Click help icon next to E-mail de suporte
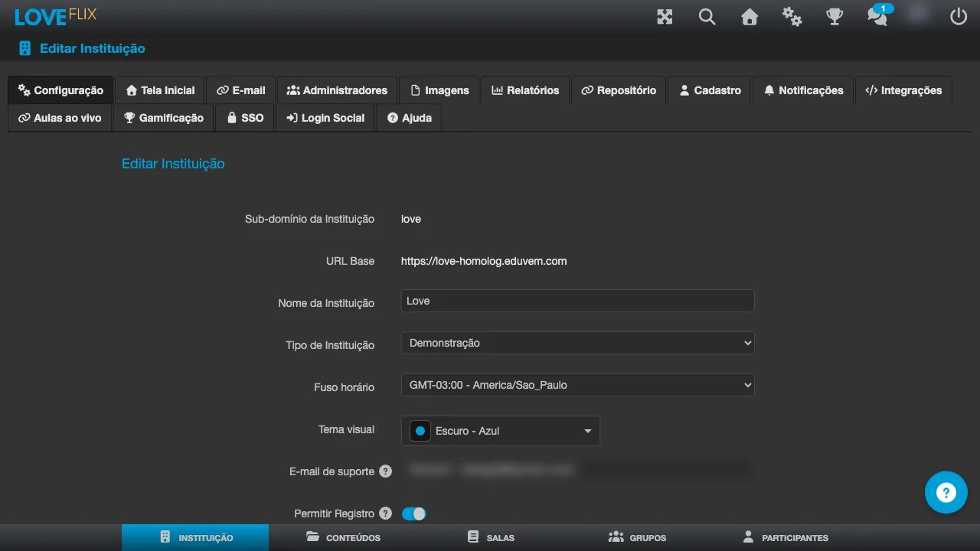The width and height of the screenshot is (980, 551). coord(386,471)
